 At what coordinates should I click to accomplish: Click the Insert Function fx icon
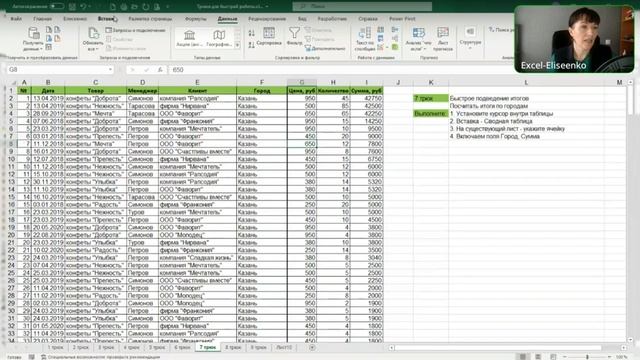tap(160, 70)
